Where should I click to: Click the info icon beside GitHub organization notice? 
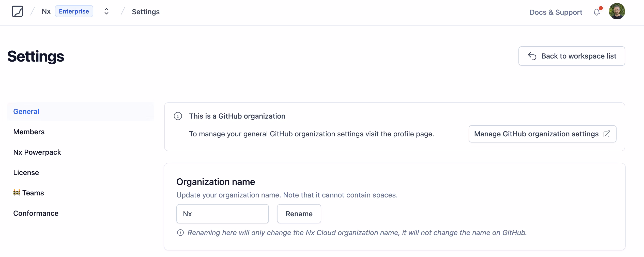[178, 116]
